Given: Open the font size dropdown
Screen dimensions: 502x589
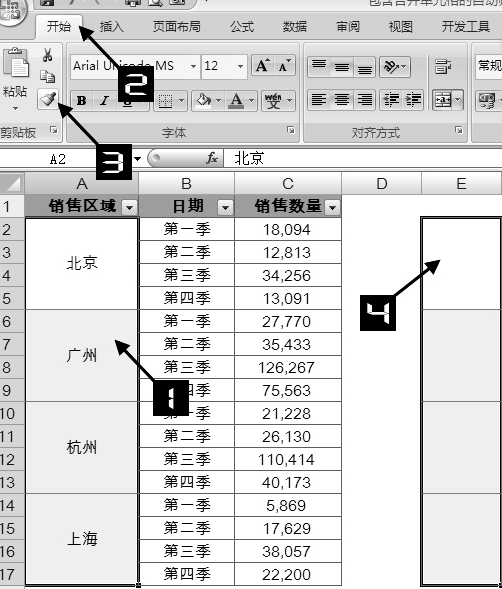Looking at the screenshot, I should tap(240, 66).
